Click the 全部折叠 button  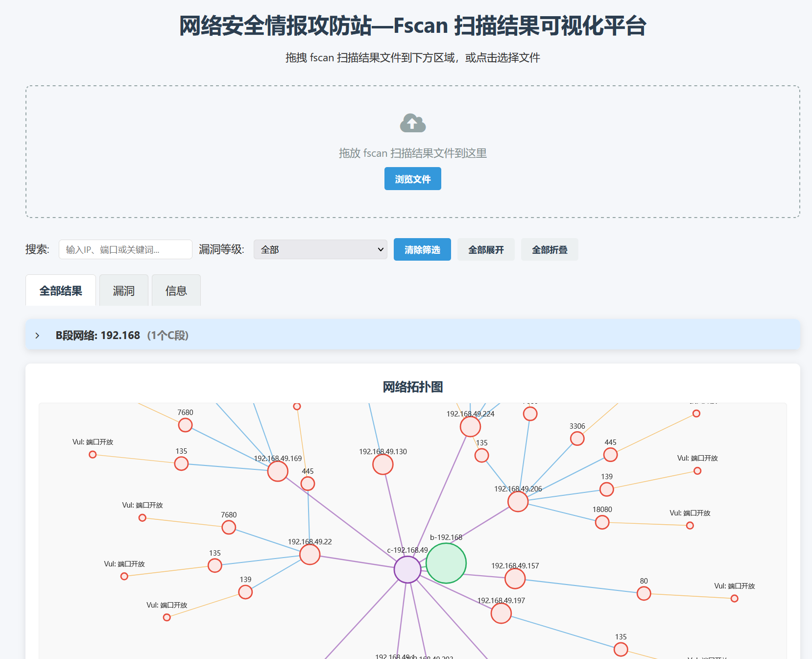[x=549, y=249]
